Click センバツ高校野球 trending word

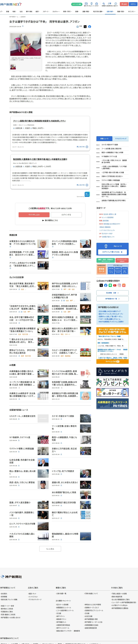point(108,217)
